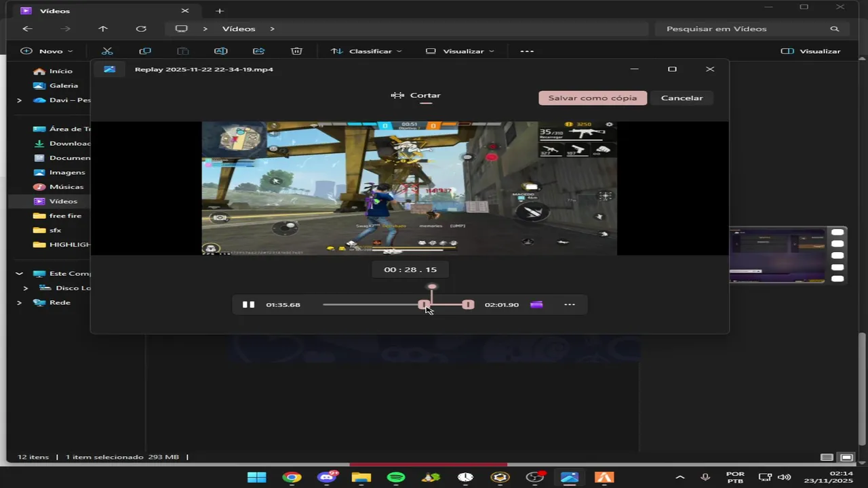
Task: Expand the Davi OneDrive tree node
Action: click(x=19, y=100)
